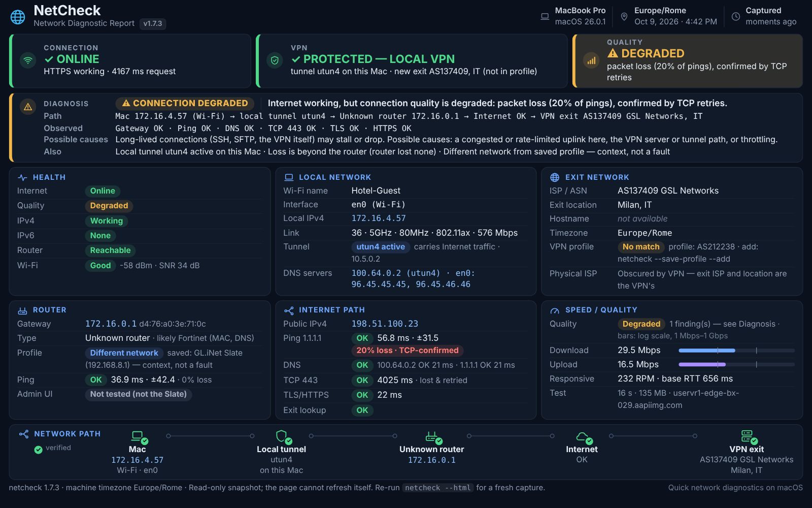The height and width of the screenshot is (508, 812).
Task: Click the OK badge in the TCP 443 row
Action: (362, 380)
